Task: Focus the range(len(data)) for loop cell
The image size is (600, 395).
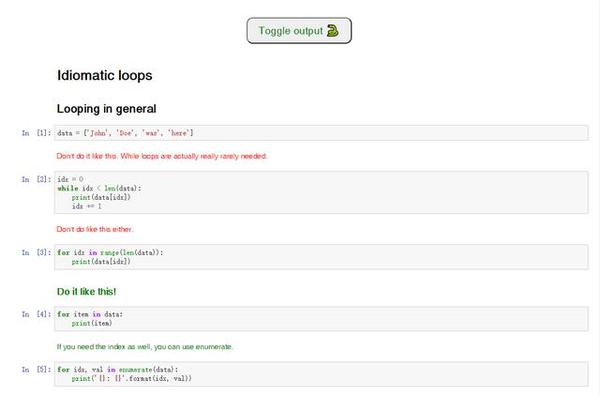Action: pyautogui.click(x=321, y=257)
